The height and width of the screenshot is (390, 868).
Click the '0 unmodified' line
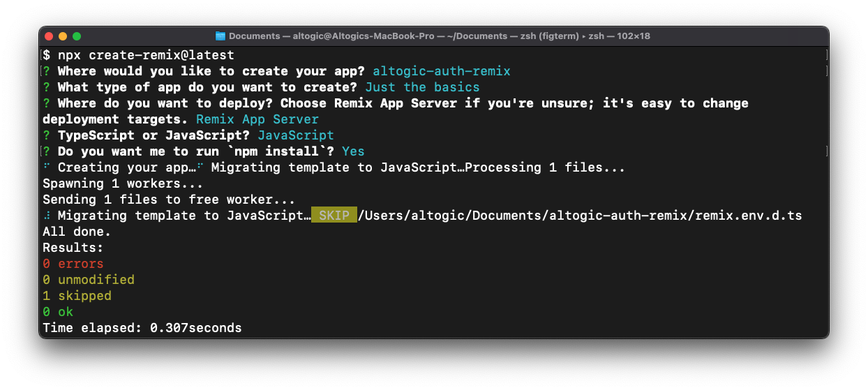click(x=89, y=280)
